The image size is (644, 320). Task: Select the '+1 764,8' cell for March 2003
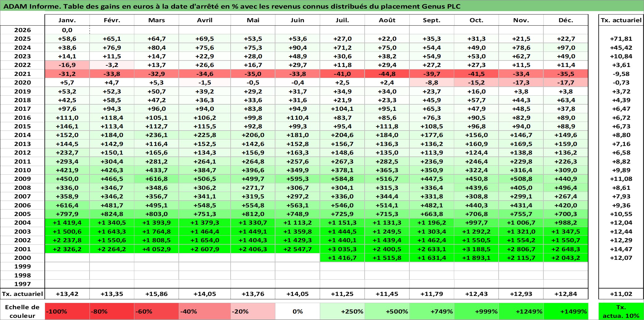click(x=157, y=231)
